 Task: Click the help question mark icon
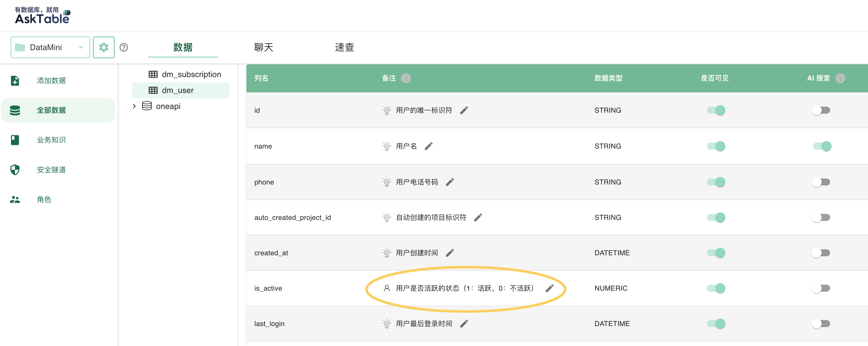[124, 47]
